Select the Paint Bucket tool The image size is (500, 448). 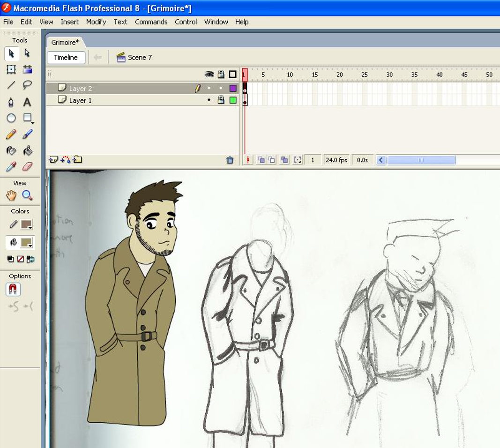tap(27, 151)
